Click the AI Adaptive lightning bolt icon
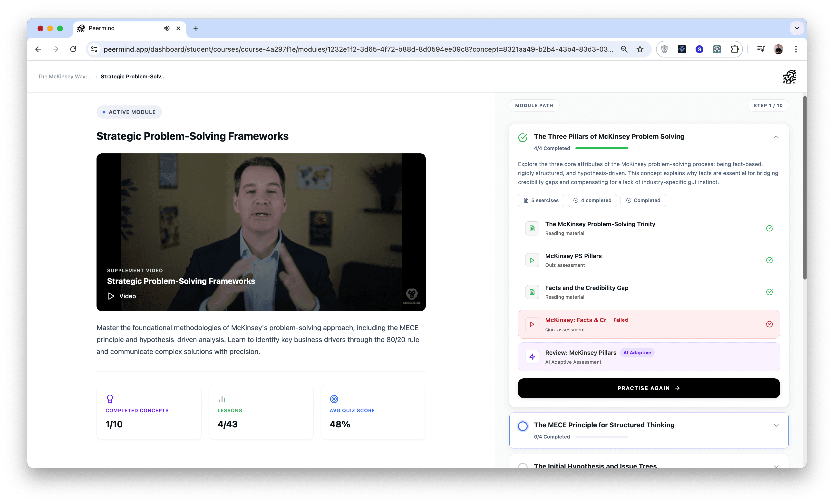834x504 pixels. [x=532, y=357]
